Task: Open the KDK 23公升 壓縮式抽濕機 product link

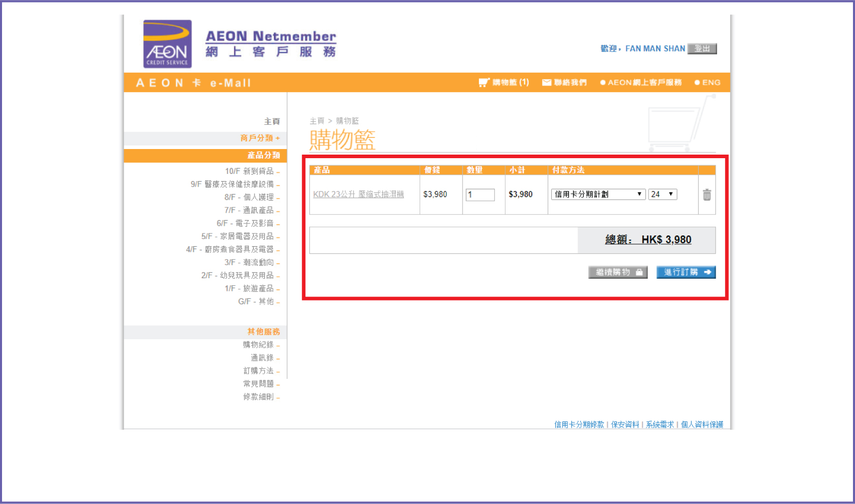Action: click(x=358, y=194)
